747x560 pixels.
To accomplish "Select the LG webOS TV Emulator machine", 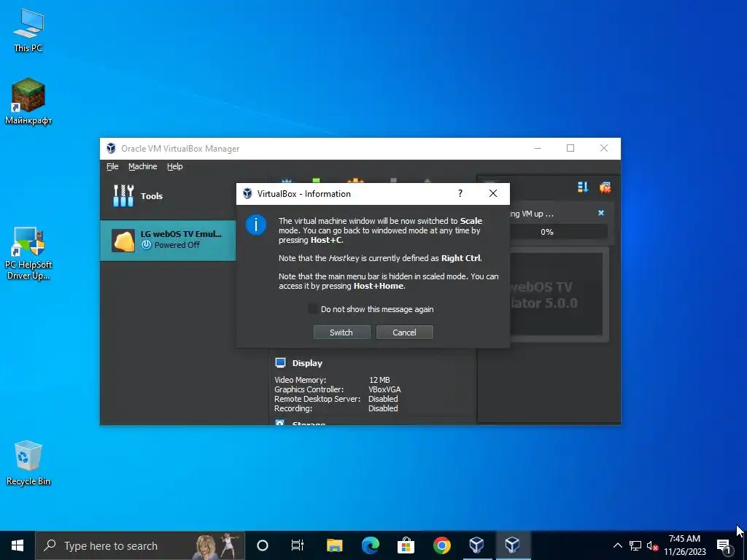I will tap(169, 240).
